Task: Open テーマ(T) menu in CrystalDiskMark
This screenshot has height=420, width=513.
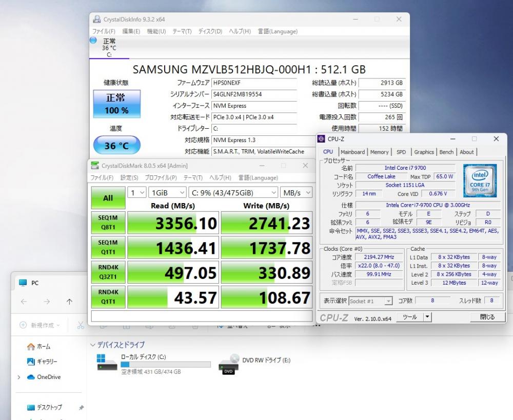Action: (x=193, y=177)
